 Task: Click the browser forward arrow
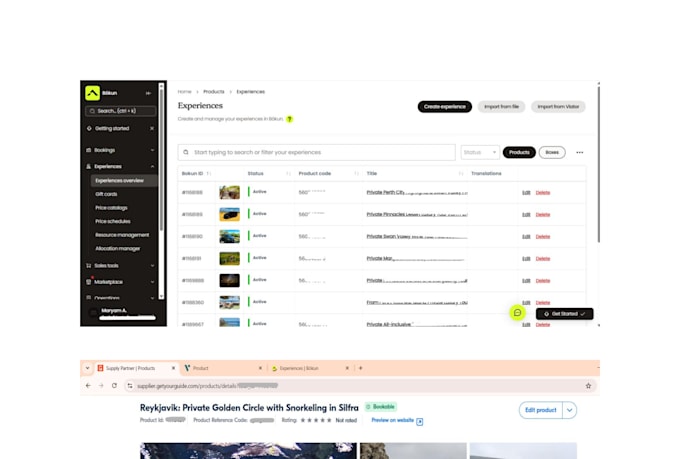tap(101, 385)
